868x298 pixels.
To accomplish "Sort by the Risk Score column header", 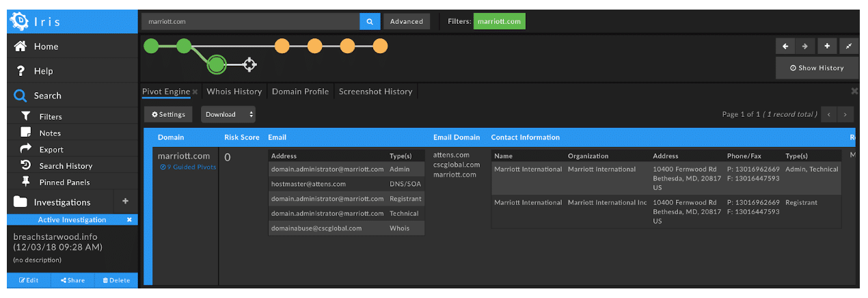I will 242,137.
